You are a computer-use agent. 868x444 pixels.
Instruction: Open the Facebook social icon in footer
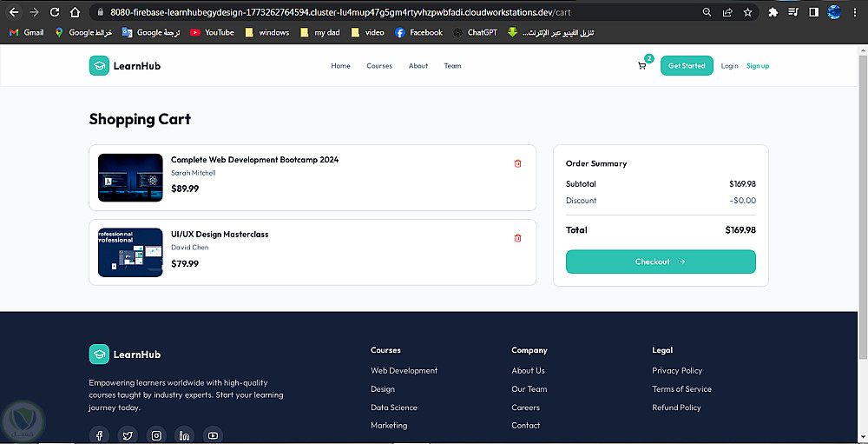99,435
